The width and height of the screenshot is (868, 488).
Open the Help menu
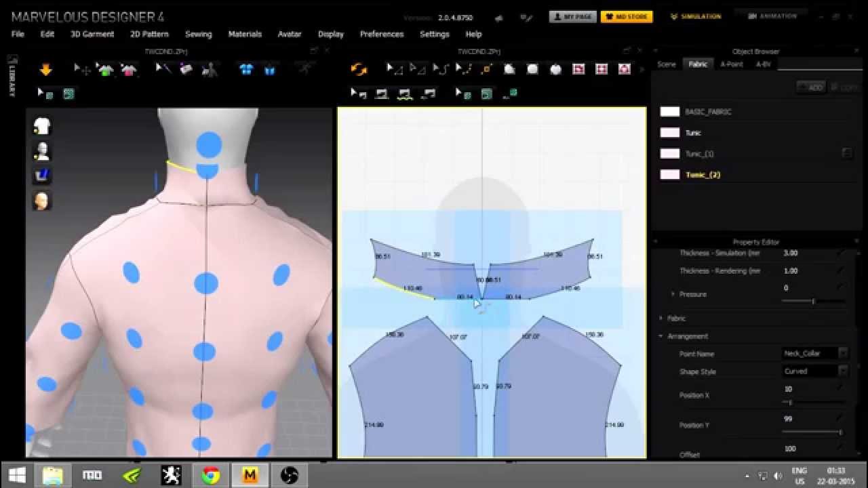(473, 34)
